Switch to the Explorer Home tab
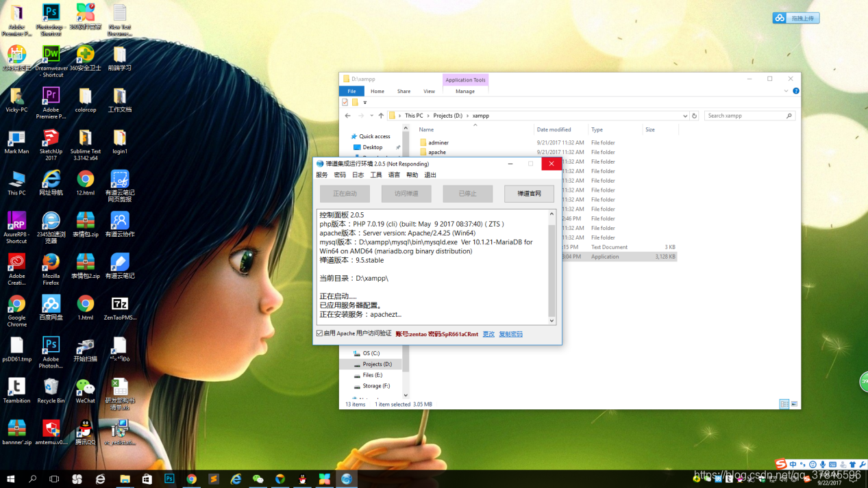The width and height of the screenshot is (868, 488). tap(377, 91)
